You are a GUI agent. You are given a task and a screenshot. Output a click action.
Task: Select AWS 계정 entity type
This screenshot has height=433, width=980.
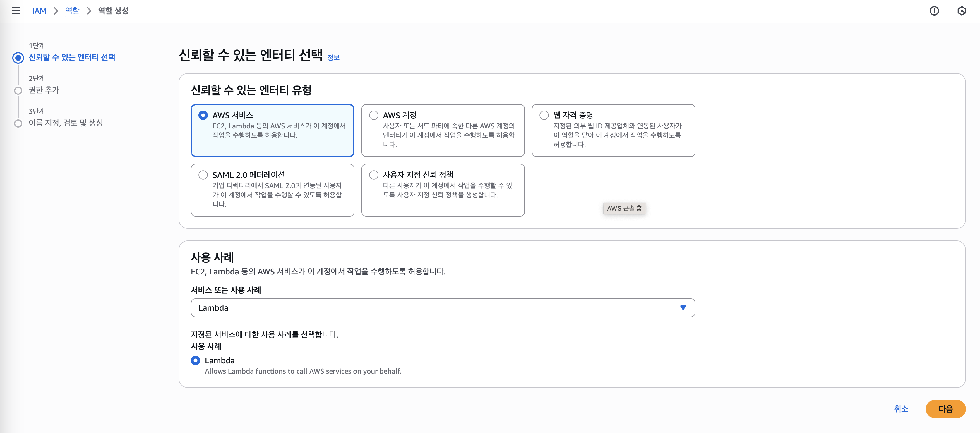[x=374, y=115]
